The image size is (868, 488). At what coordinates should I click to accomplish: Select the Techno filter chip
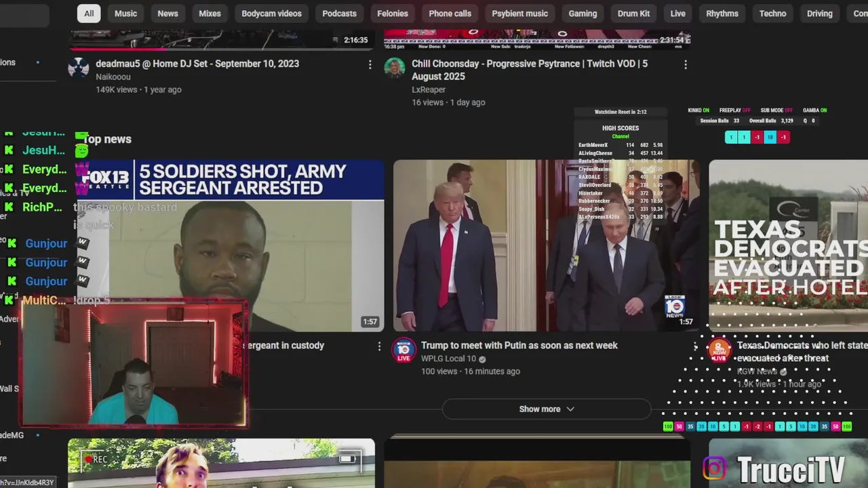coord(772,14)
